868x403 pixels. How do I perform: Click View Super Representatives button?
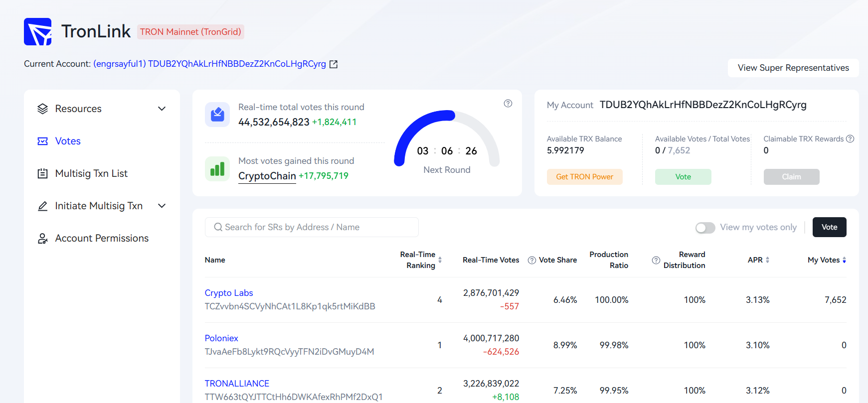(793, 68)
